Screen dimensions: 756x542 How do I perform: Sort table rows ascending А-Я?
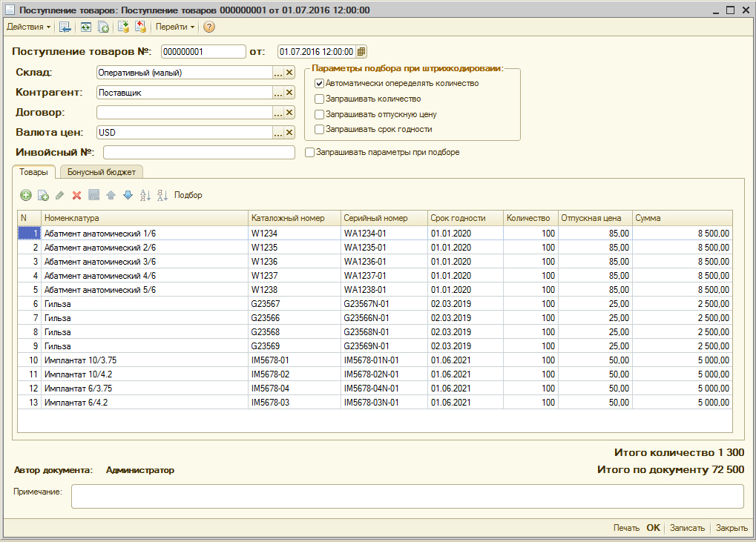145,195
